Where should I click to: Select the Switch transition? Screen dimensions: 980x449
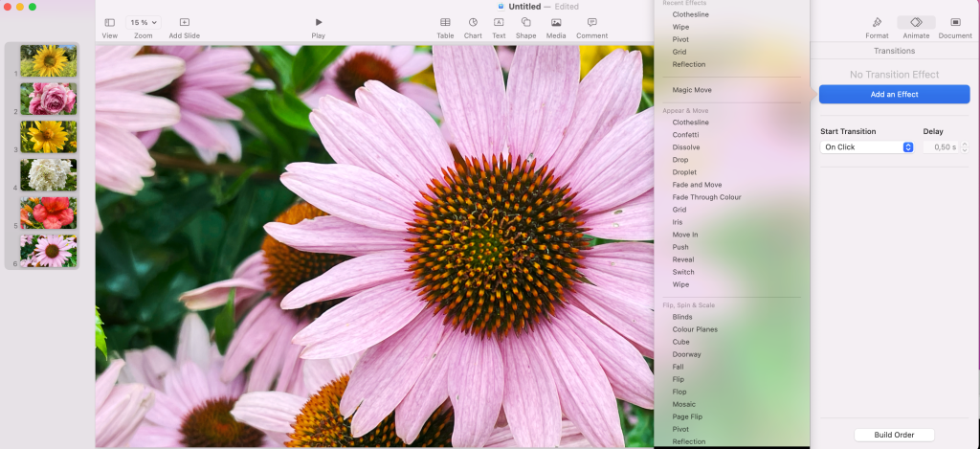[x=683, y=272]
